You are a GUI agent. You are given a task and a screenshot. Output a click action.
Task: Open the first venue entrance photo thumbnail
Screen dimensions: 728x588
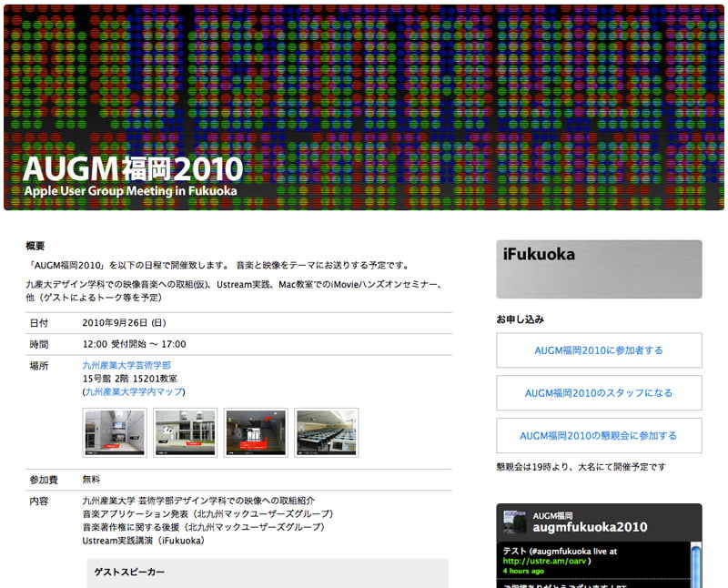[114, 432]
